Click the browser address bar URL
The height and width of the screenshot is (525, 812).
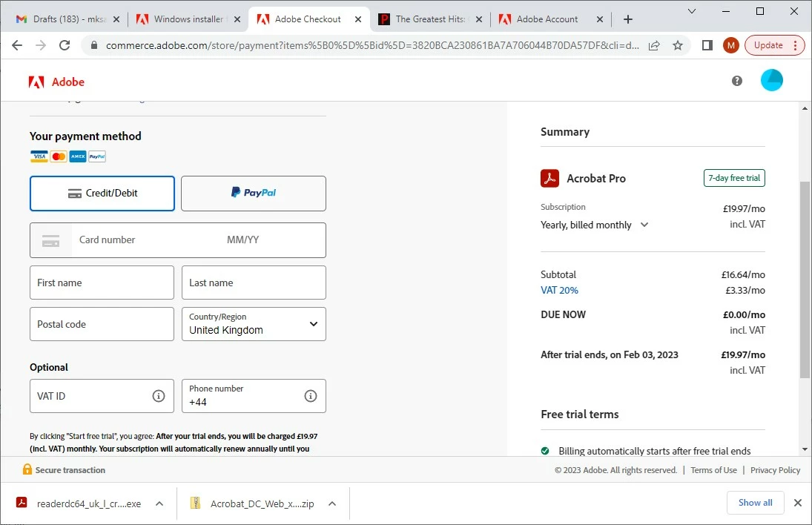(x=372, y=45)
